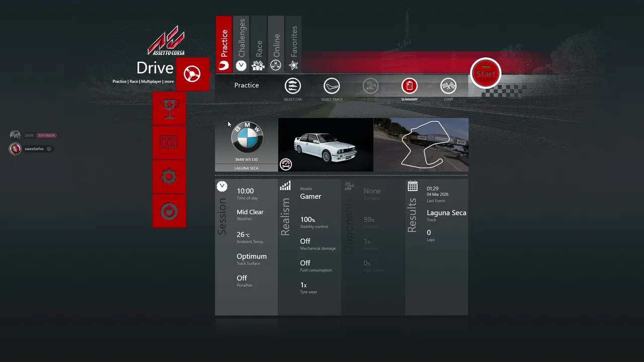Click the Mechanical damage Off value
Image resolution: width=644 pixels, height=362 pixels.
pyautogui.click(x=305, y=241)
